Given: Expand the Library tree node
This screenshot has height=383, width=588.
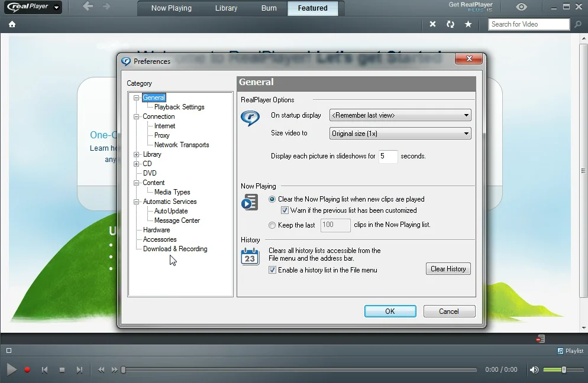Looking at the screenshot, I should [x=136, y=154].
